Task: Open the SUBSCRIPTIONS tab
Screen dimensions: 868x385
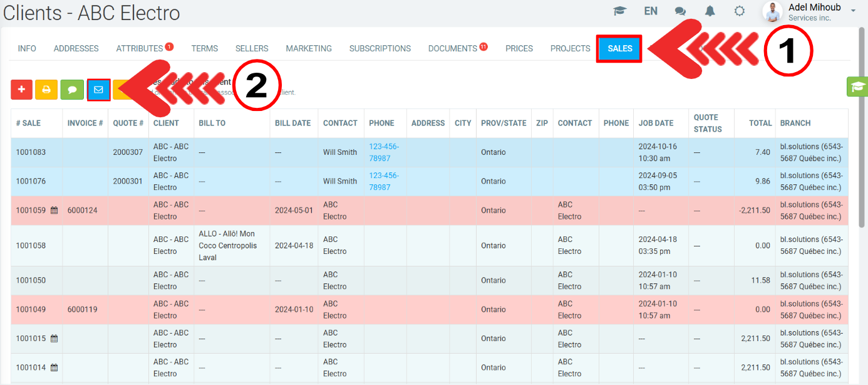Action: point(380,48)
